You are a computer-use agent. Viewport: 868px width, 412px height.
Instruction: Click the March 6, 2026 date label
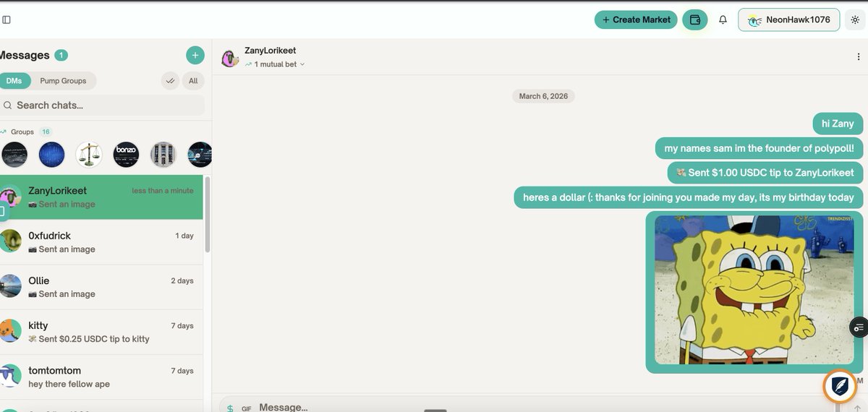click(x=544, y=96)
